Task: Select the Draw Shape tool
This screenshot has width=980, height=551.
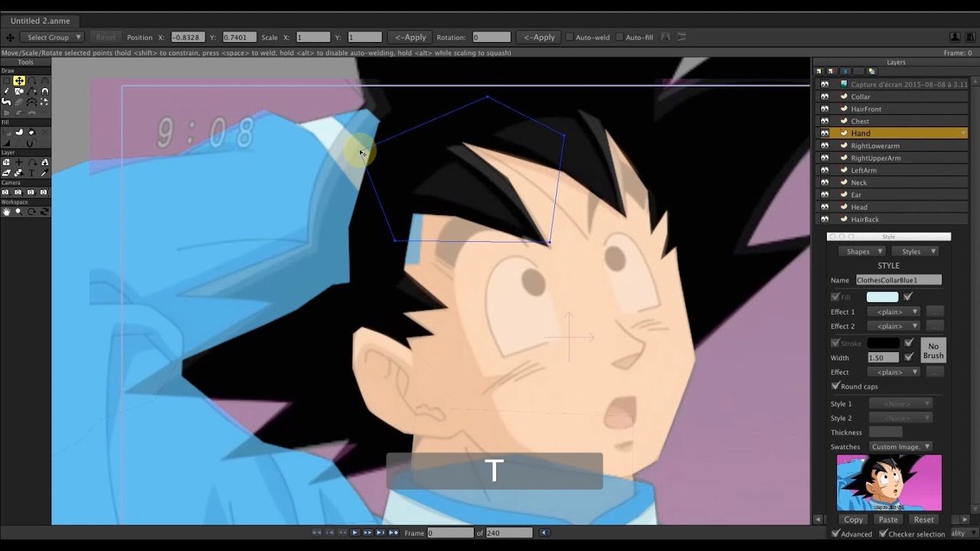Action: pos(19,91)
